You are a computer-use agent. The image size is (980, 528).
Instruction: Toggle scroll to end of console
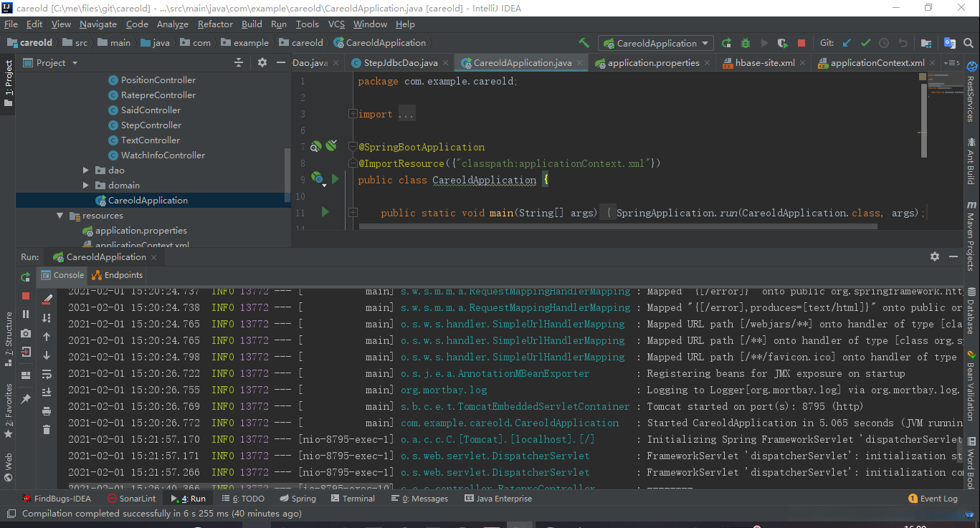(x=47, y=392)
